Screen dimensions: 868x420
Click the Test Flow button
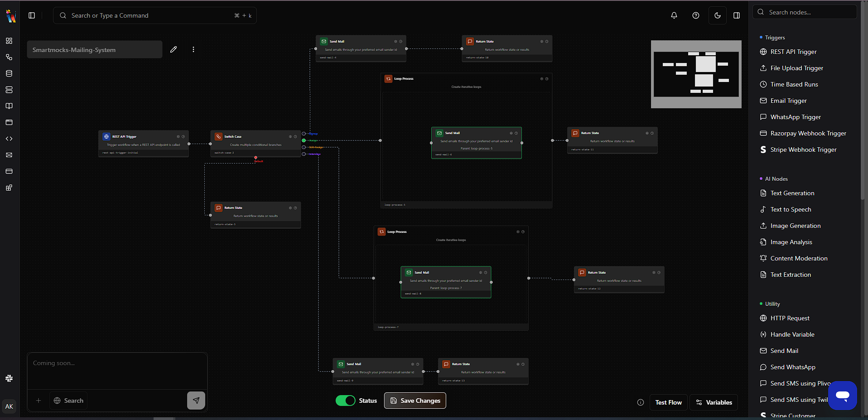click(x=668, y=402)
